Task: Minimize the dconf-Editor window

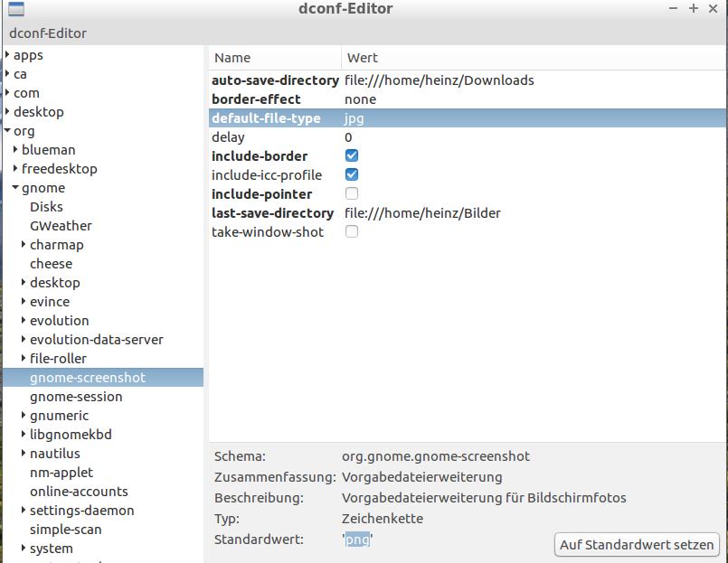Action: coord(673,8)
